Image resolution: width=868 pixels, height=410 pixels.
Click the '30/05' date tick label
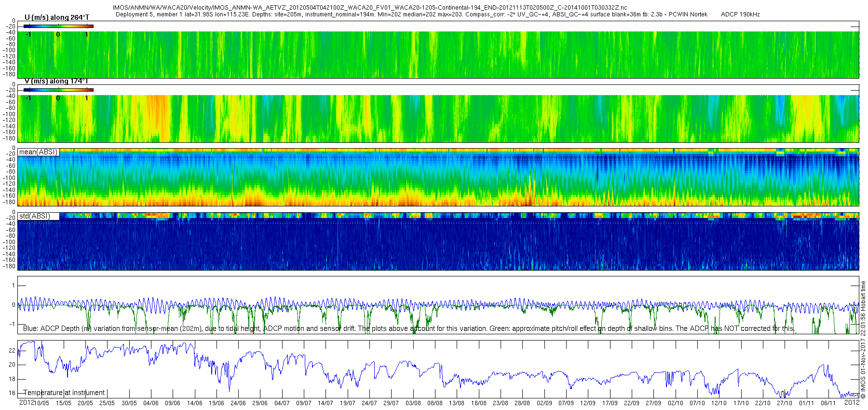tap(129, 403)
